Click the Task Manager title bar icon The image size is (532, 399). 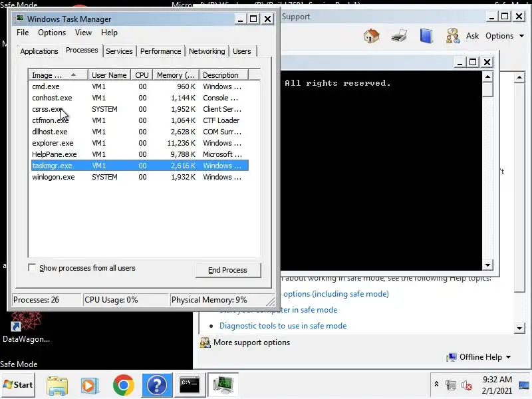[x=20, y=19]
